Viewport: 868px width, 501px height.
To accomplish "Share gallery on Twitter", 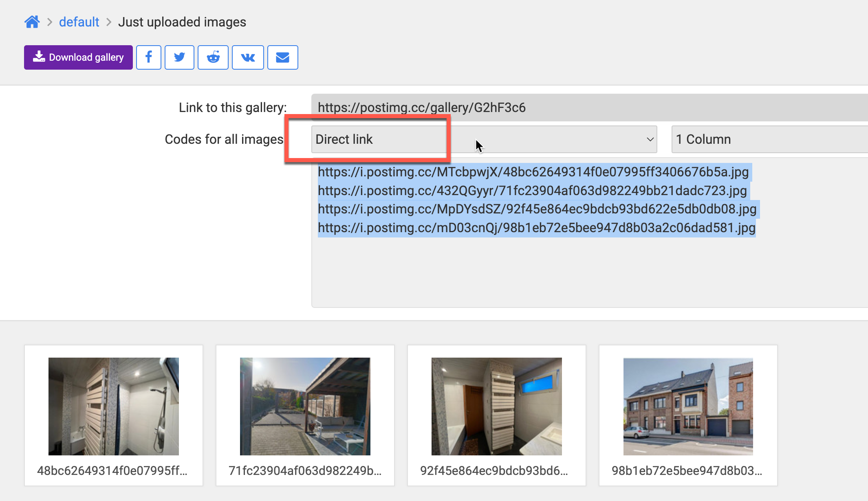I will 179,57.
